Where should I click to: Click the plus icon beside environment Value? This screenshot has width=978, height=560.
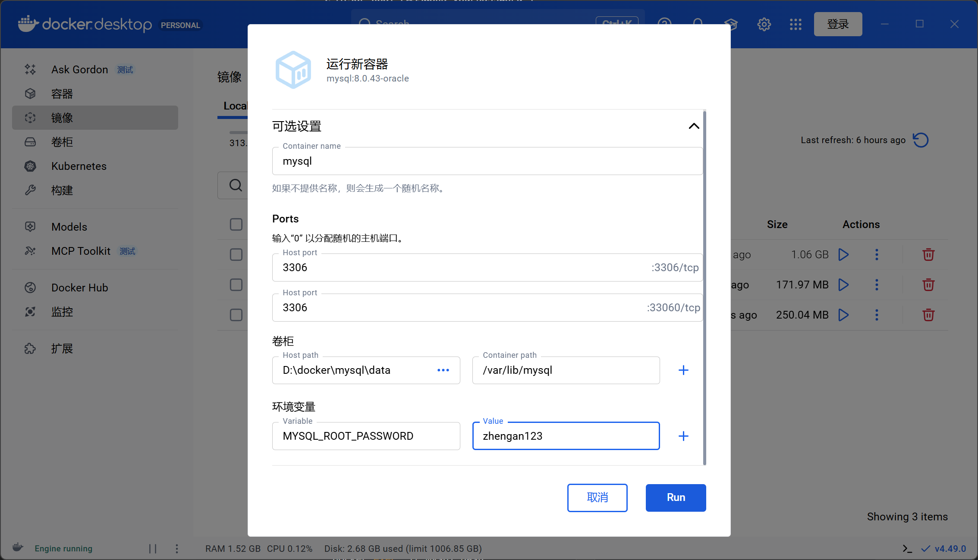pyautogui.click(x=683, y=436)
